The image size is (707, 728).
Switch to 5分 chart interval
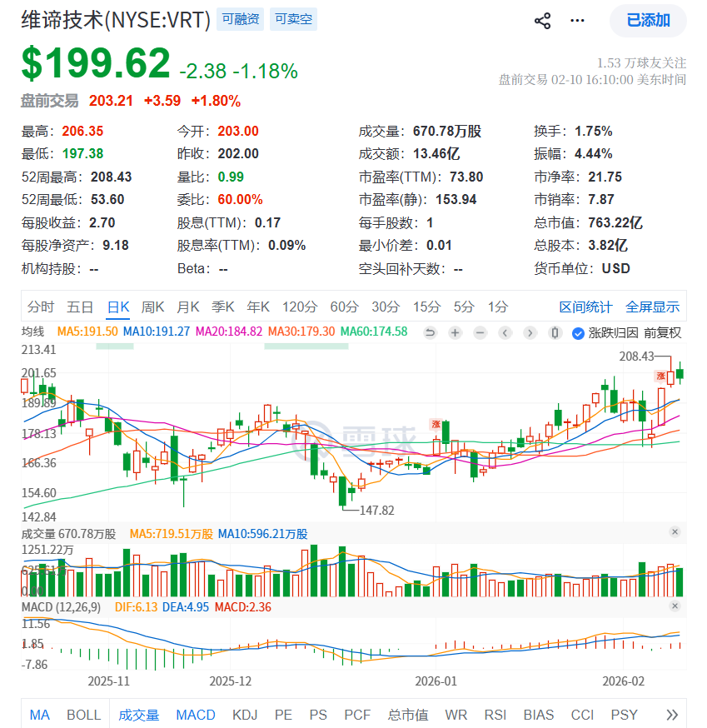point(464,307)
